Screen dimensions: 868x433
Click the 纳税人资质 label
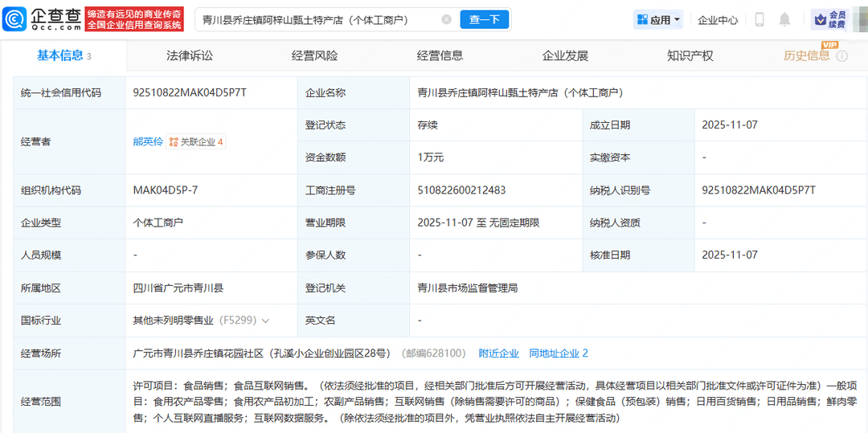tap(615, 223)
